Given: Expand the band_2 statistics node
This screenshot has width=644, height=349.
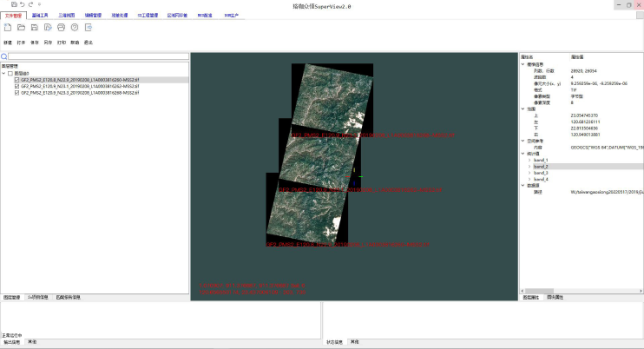Looking at the screenshot, I should click(x=529, y=167).
